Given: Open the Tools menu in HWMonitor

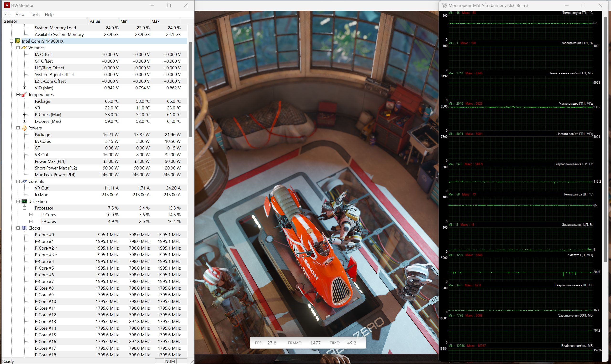Looking at the screenshot, I should click(x=35, y=15).
